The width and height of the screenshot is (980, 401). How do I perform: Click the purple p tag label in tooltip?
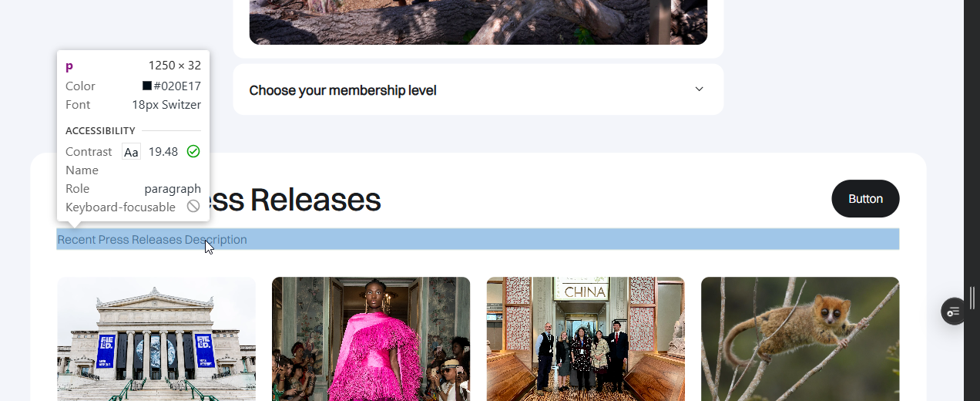69,66
